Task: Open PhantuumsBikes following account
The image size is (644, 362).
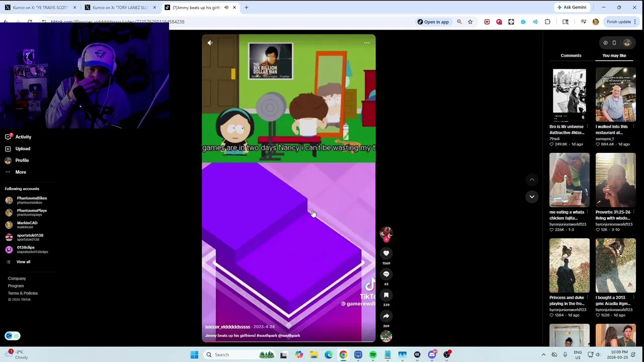Action: (x=26, y=200)
